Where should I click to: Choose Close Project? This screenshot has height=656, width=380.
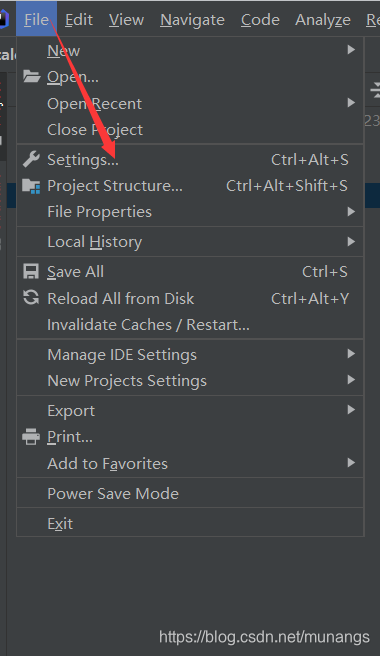[190, 130]
